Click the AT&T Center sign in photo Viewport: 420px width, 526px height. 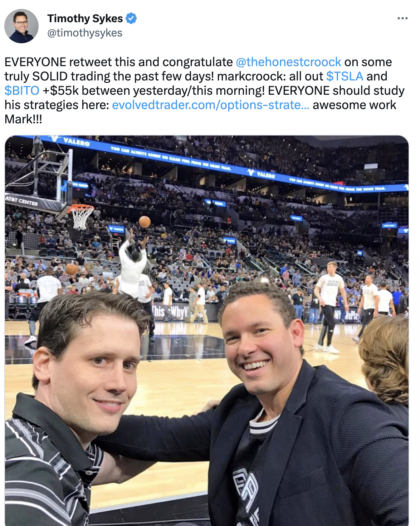[21, 201]
